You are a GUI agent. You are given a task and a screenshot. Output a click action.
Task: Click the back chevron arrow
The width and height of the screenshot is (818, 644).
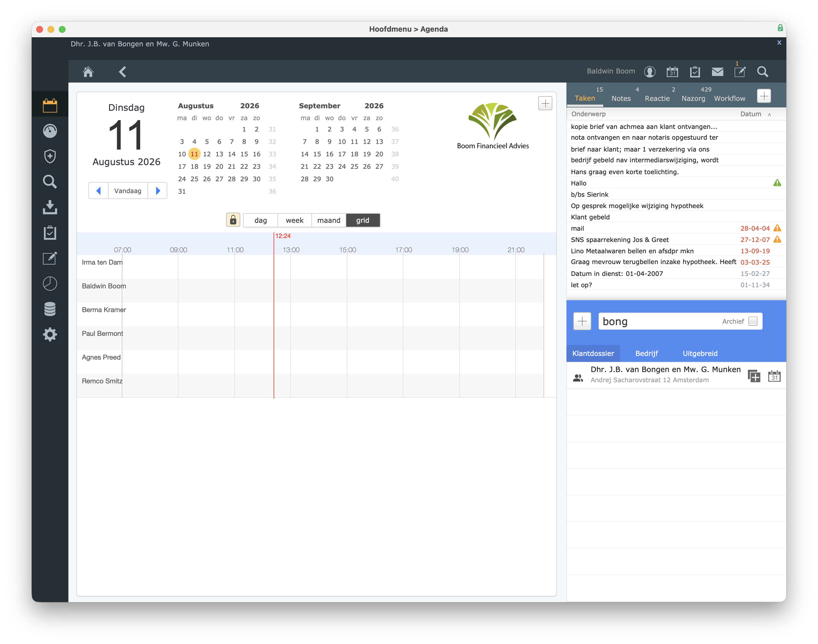coord(122,72)
